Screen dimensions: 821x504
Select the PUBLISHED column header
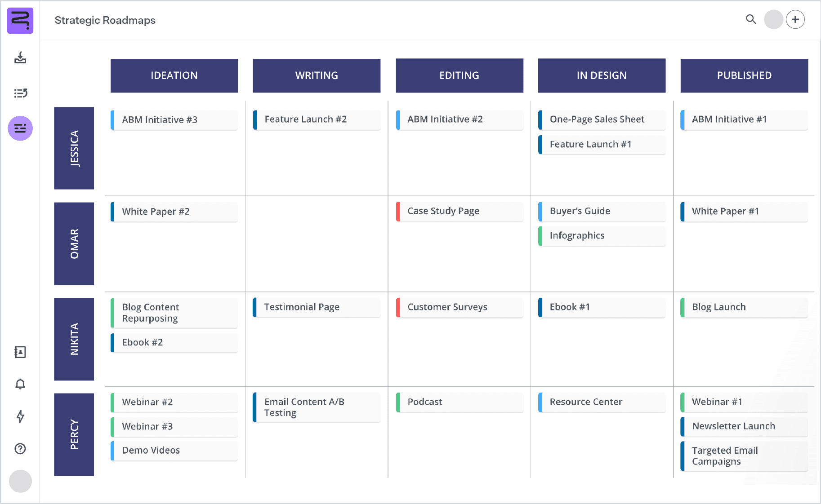(744, 75)
